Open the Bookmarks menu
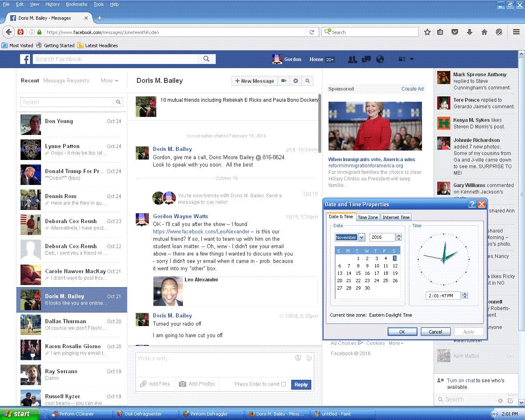Viewport: 525px width, 420px height. coord(76,4)
